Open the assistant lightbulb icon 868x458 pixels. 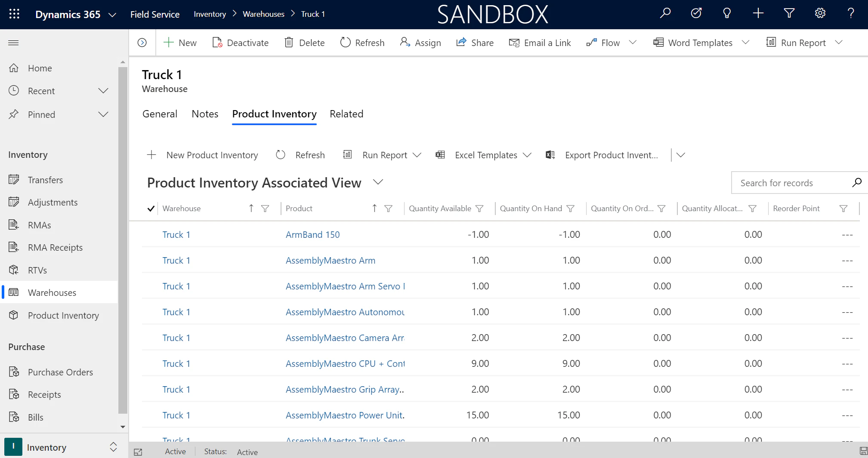pos(727,13)
